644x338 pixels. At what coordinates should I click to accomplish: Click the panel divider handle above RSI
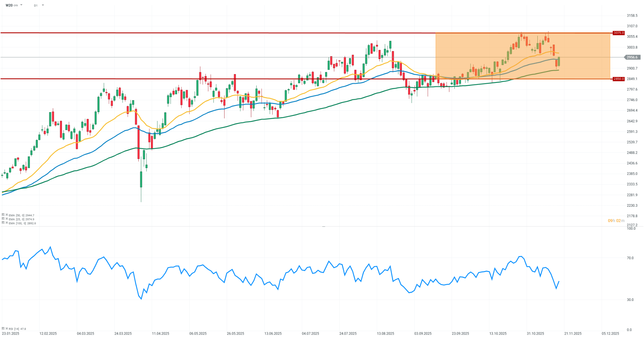coord(324,226)
